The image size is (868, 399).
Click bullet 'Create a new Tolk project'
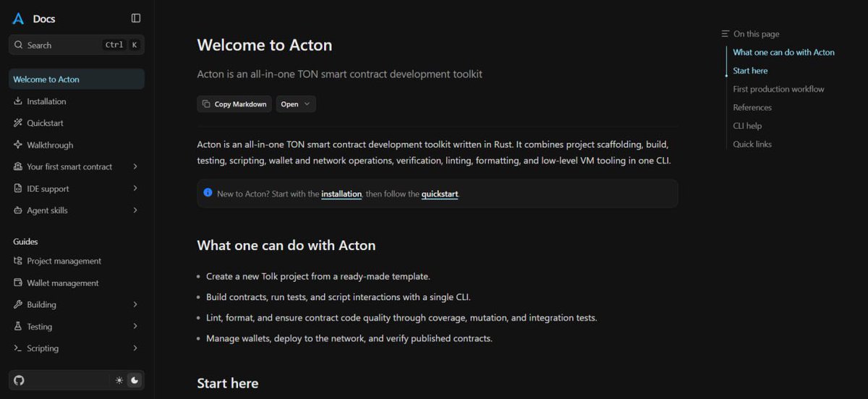point(318,276)
